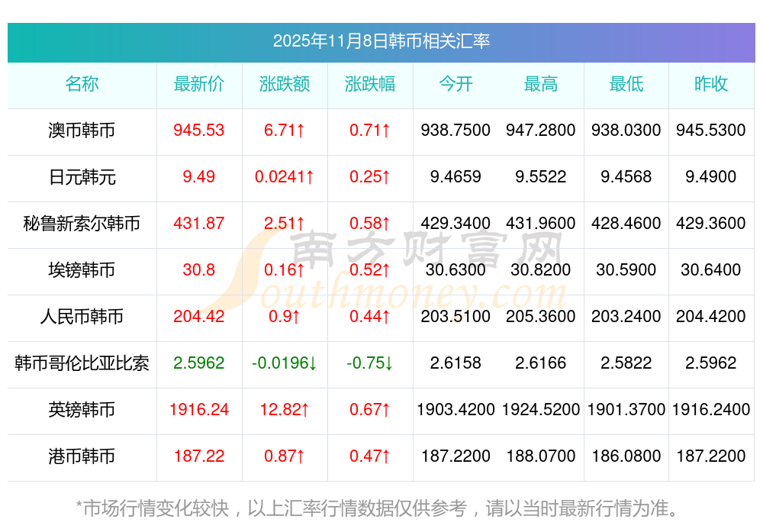Click change percent 0.52↑
Image resolution: width=763 pixels, height=532 pixels.
click(370, 270)
